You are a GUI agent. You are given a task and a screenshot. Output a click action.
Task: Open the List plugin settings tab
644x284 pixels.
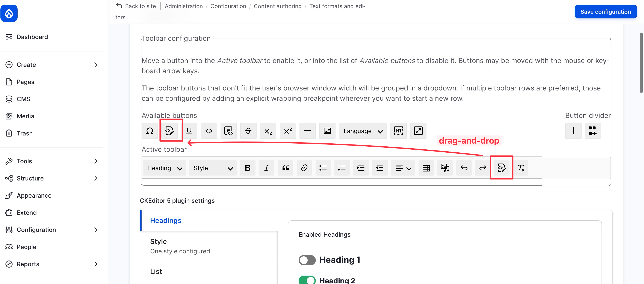tap(209, 271)
